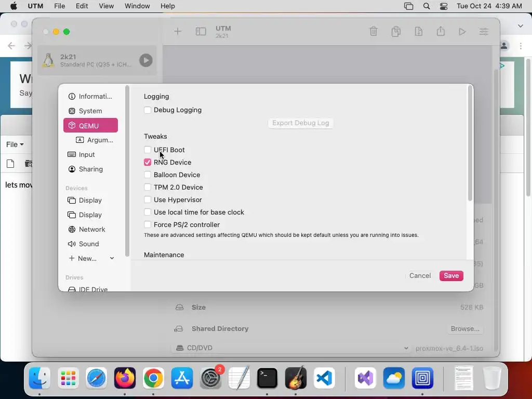Open System Preferences from the Dock
The width and height of the screenshot is (532, 399).
point(210,378)
